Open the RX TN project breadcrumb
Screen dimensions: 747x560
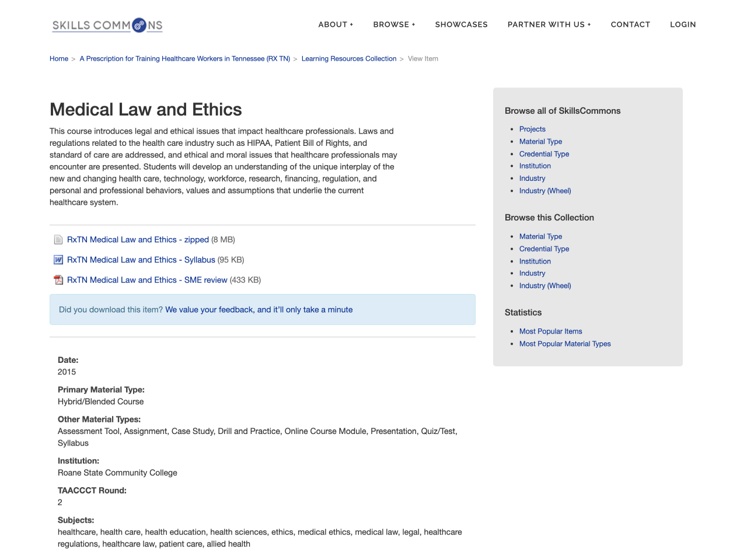coord(185,59)
